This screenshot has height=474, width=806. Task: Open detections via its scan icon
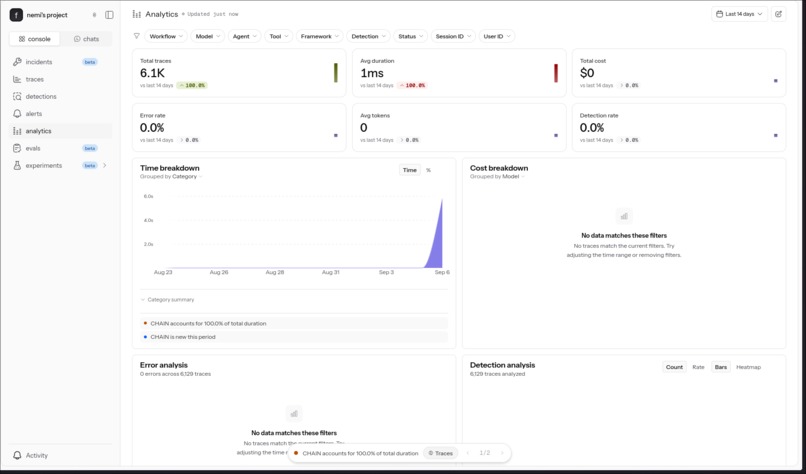point(17,97)
